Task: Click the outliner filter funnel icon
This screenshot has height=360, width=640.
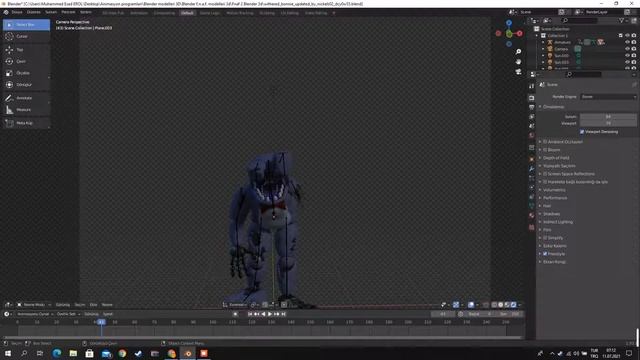Action: tap(621, 20)
